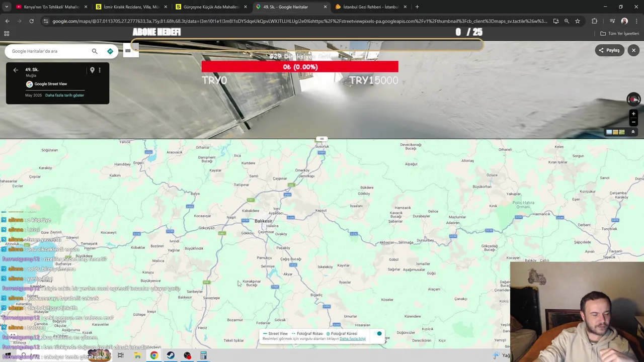The height and width of the screenshot is (362, 644).
Task: Click the Kepsut label on the map
Action: pos(320,211)
